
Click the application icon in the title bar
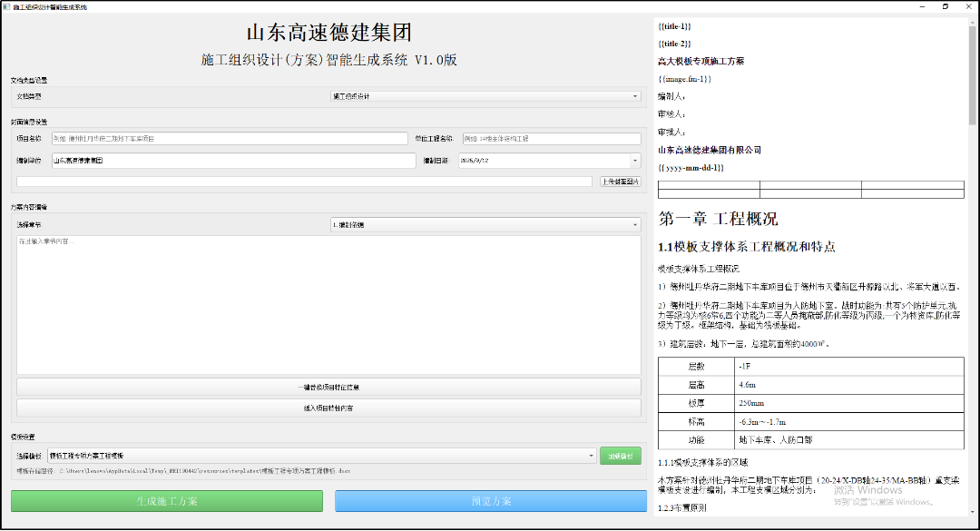tap(5, 5)
